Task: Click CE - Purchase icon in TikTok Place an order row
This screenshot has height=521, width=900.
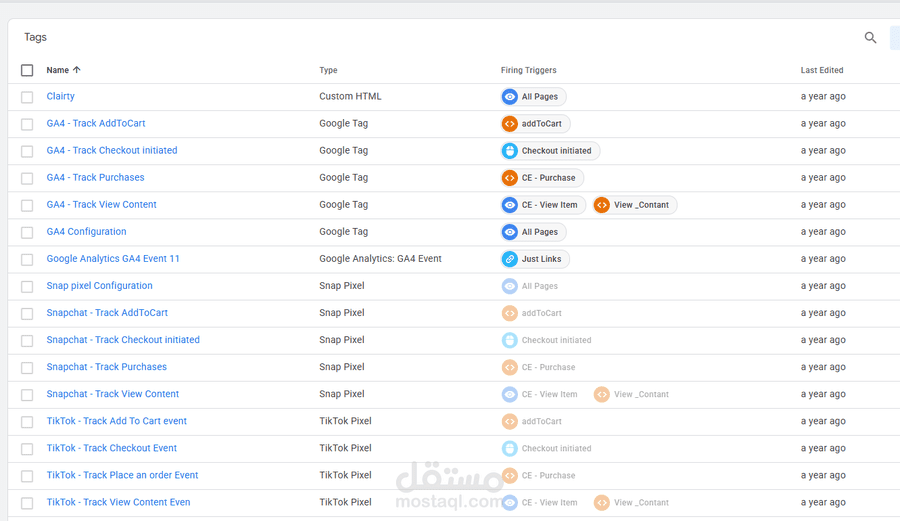Action: point(510,475)
